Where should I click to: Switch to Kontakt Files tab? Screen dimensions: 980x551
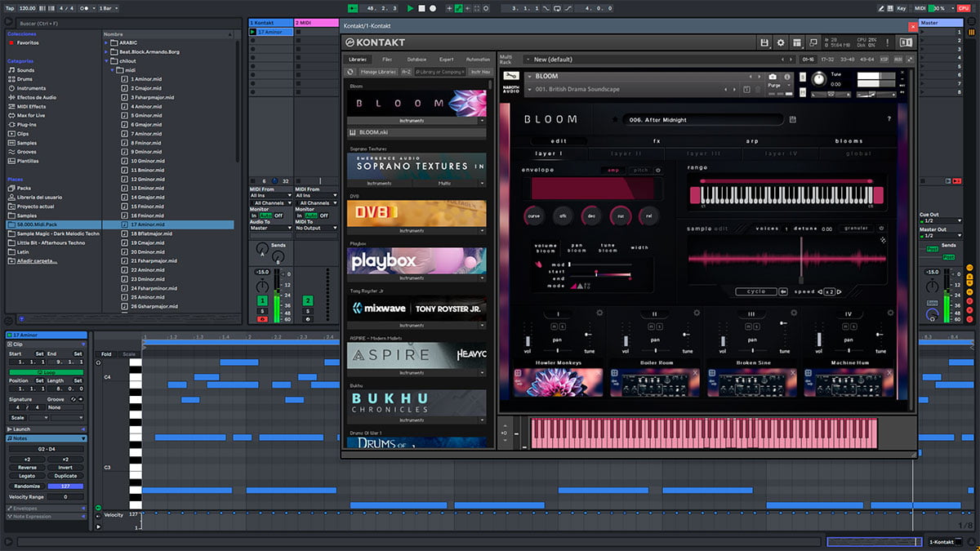(x=387, y=60)
